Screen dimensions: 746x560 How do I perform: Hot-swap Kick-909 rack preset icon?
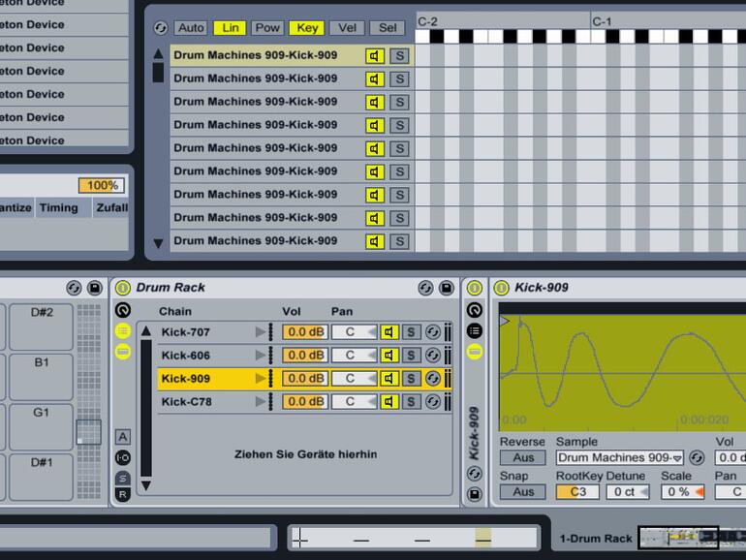[475, 474]
